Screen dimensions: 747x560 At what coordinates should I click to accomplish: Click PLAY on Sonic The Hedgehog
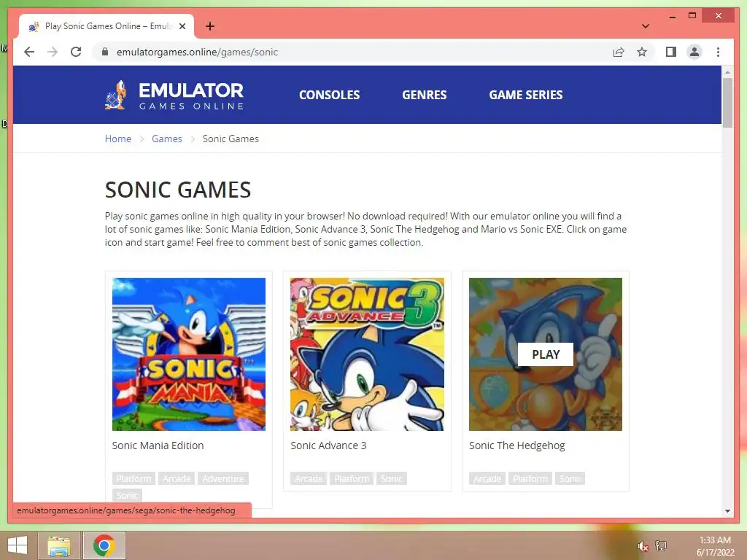point(546,354)
